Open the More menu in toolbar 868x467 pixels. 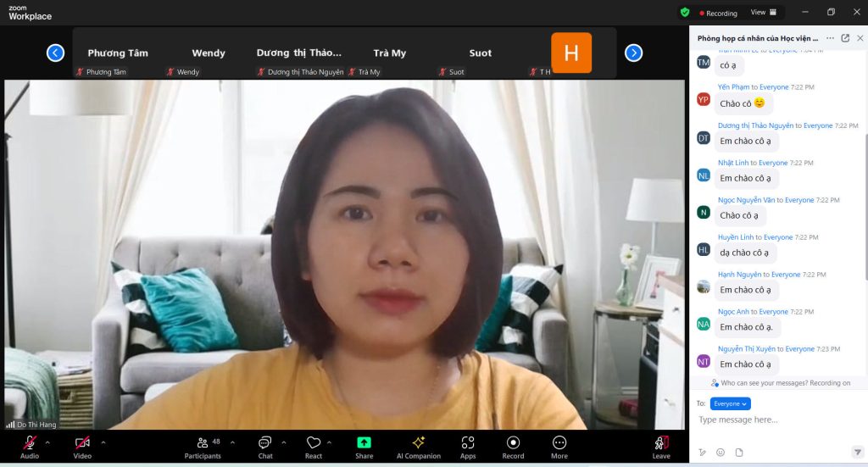559,445
